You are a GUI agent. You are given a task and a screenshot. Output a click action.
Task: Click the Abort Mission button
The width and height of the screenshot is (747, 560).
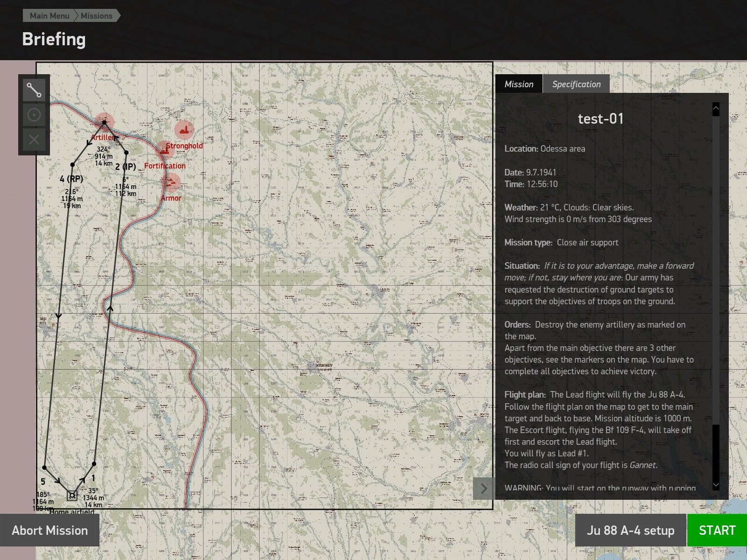point(49,530)
